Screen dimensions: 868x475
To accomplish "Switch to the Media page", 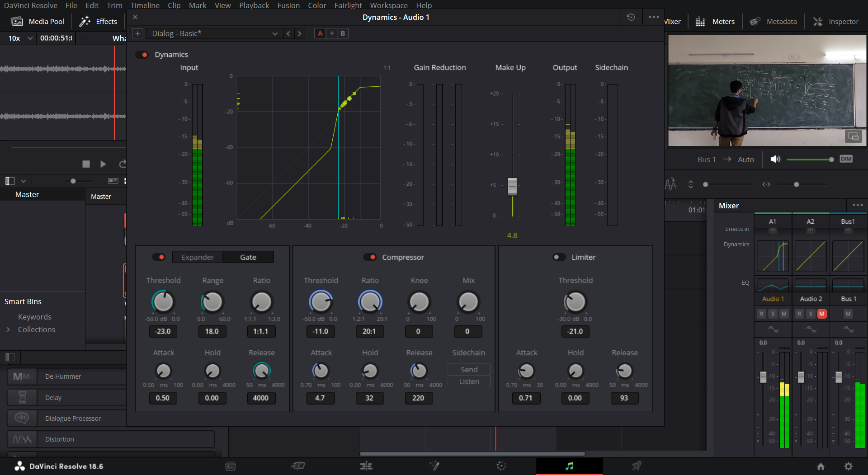I will click(x=231, y=466).
